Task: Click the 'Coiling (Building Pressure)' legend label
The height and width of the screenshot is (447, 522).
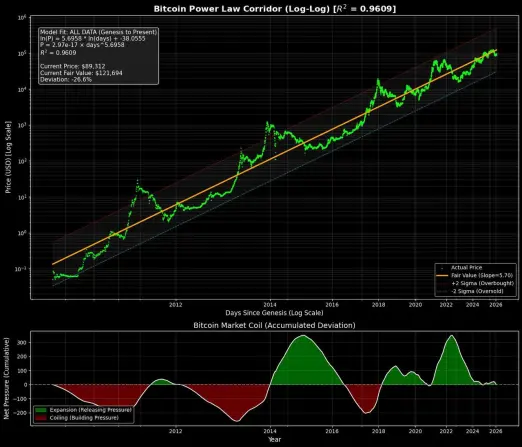Action: click(84, 418)
